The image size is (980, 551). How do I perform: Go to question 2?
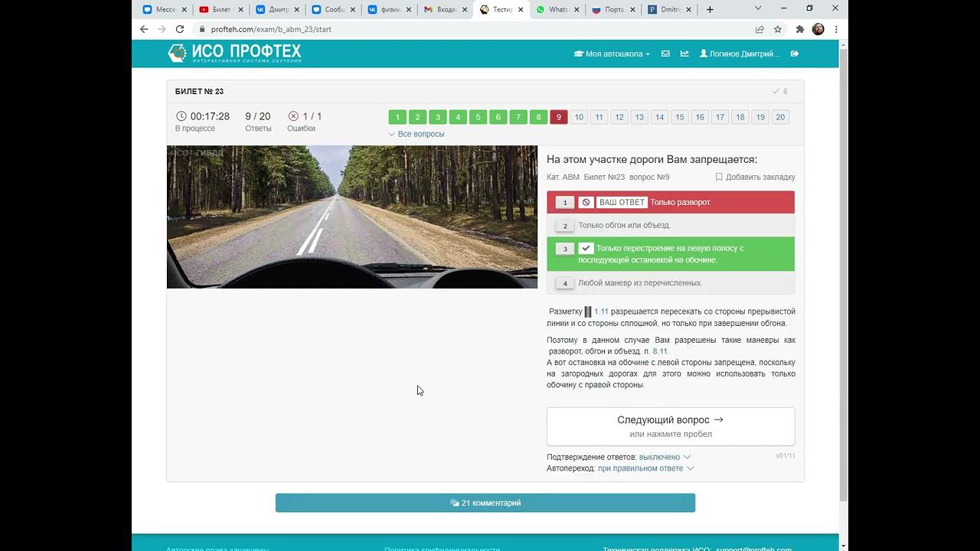pyautogui.click(x=417, y=117)
